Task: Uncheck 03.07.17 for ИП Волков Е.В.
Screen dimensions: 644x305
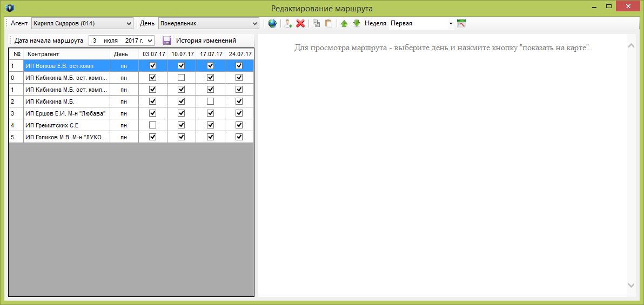Action: tap(153, 66)
